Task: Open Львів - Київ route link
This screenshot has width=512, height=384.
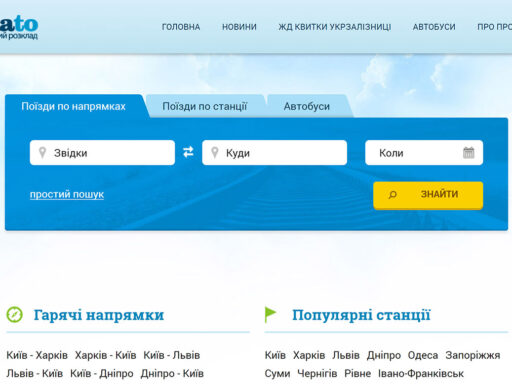Action: point(35,374)
